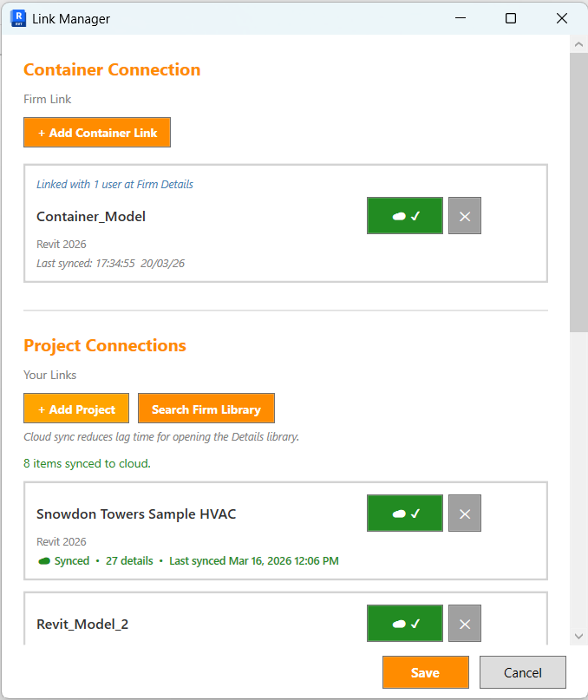
Task: Click the vertical scrollbar thumb
Action: click(x=578, y=191)
